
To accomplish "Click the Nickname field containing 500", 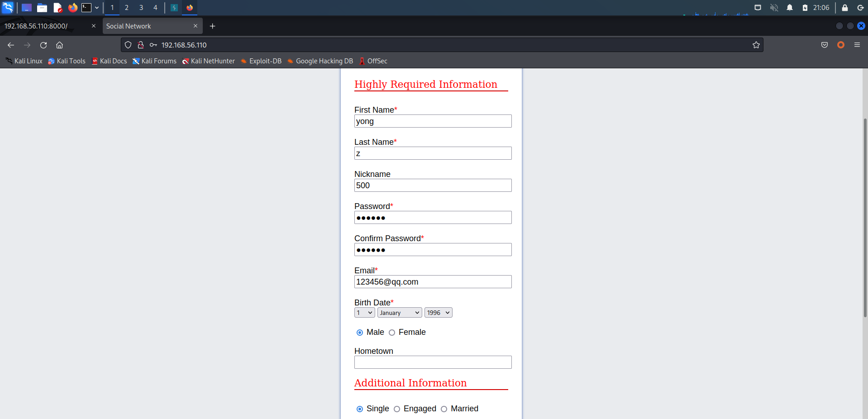I will click(433, 186).
